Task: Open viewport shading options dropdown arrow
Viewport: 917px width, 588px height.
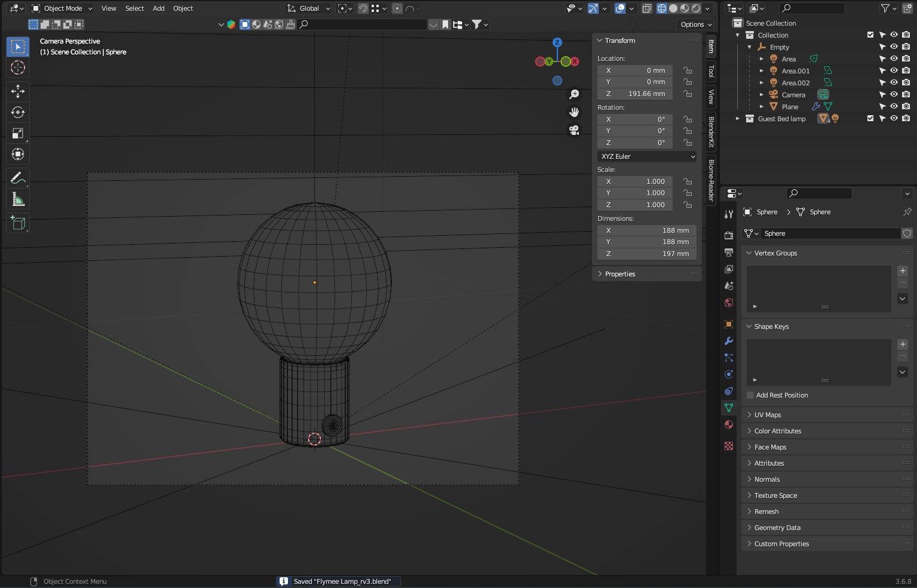Action: pyautogui.click(x=707, y=8)
